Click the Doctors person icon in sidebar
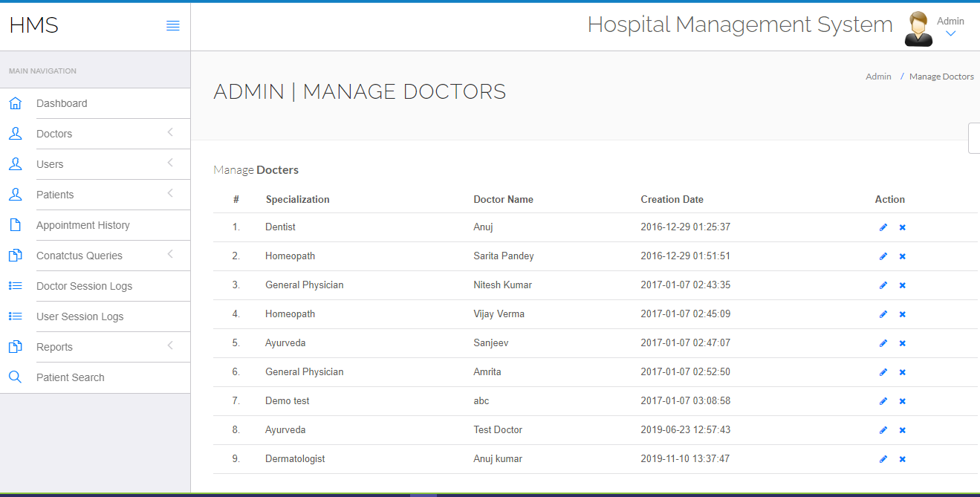Screen dimensions: 980x497 (x=15, y=134)
